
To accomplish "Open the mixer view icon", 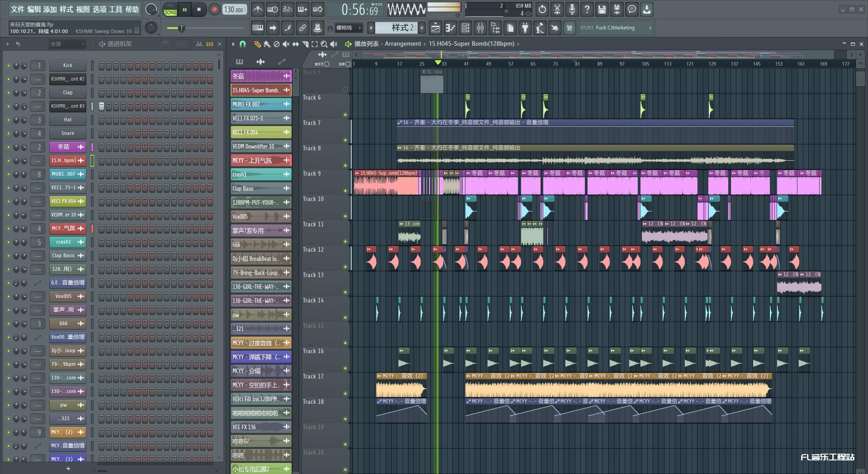I will (x=480, y=28).
